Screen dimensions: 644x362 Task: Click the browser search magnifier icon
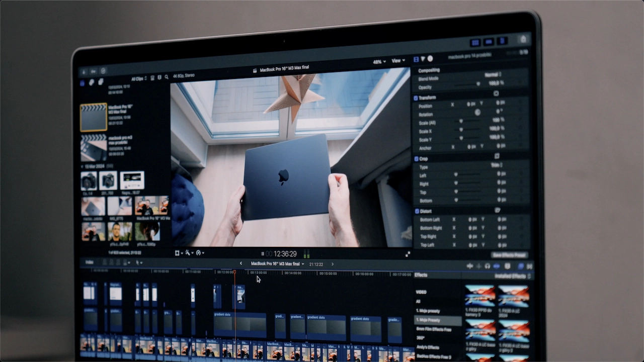pos(166,77)
